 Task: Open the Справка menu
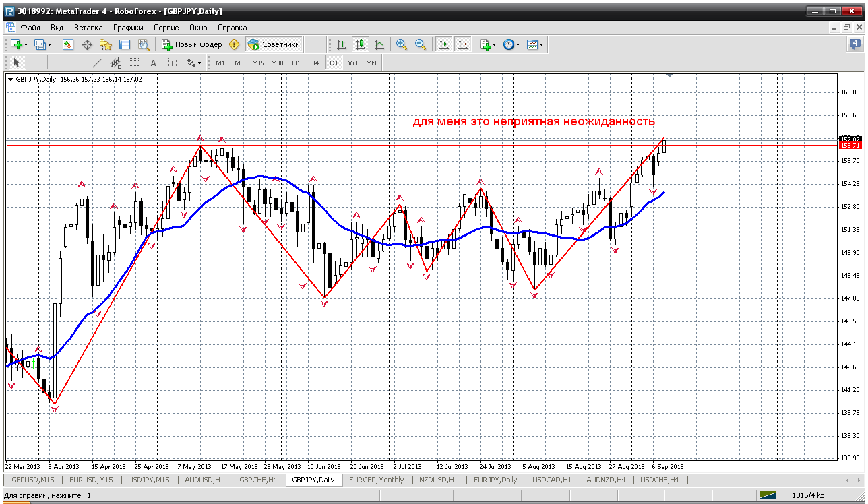[232, 28]
